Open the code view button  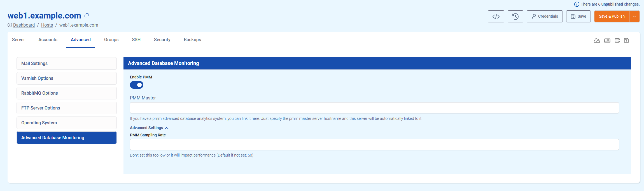496,17
